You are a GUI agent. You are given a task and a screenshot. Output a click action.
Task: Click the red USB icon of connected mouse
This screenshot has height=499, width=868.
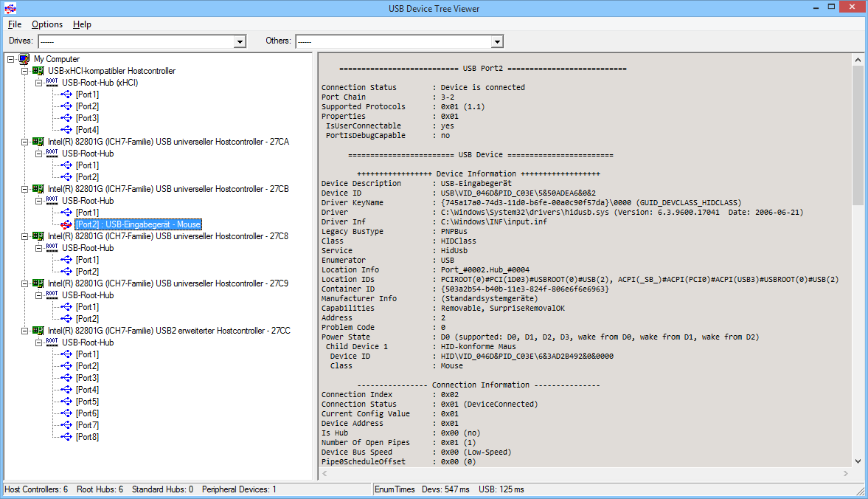tap(66, 224)
